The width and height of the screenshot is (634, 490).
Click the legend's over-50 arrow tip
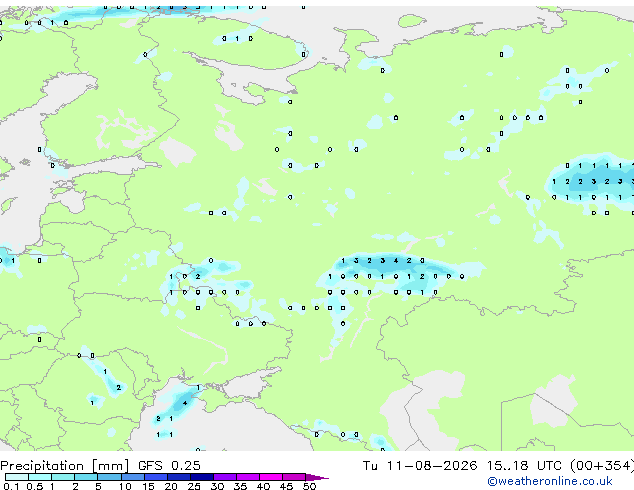[x=317, y=477]
